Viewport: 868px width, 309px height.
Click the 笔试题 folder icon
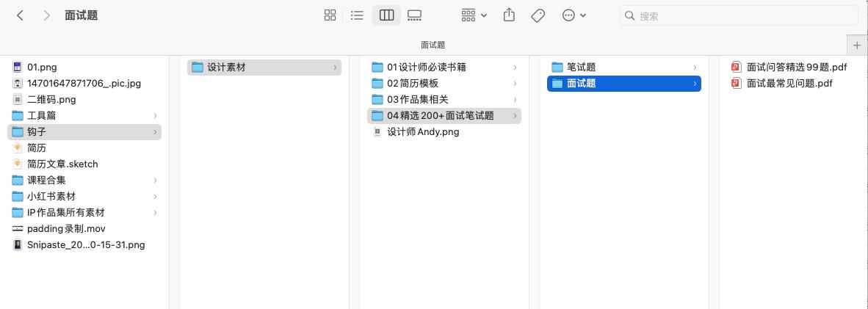coord(557,68)
